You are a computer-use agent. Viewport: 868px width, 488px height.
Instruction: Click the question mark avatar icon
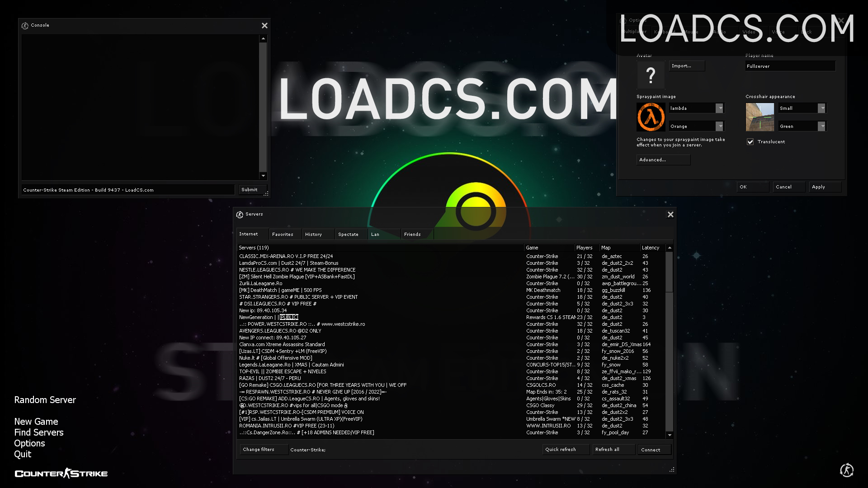(651, 75)
